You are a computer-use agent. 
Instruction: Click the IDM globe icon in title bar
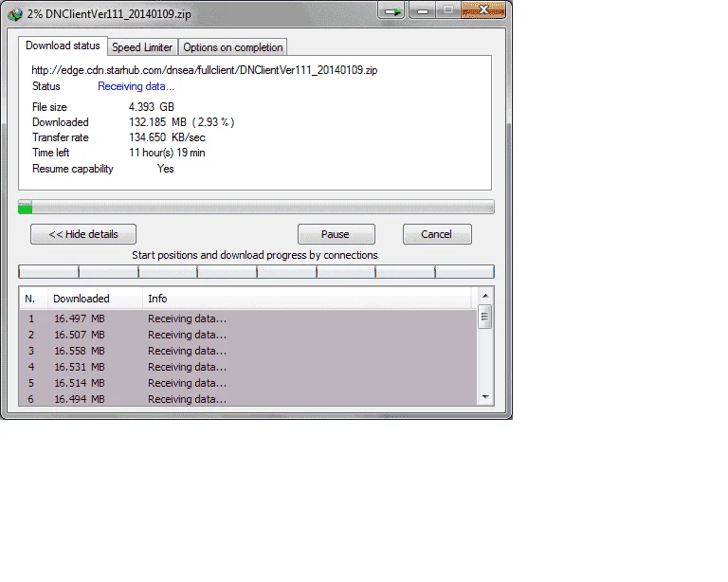[15, 14]
